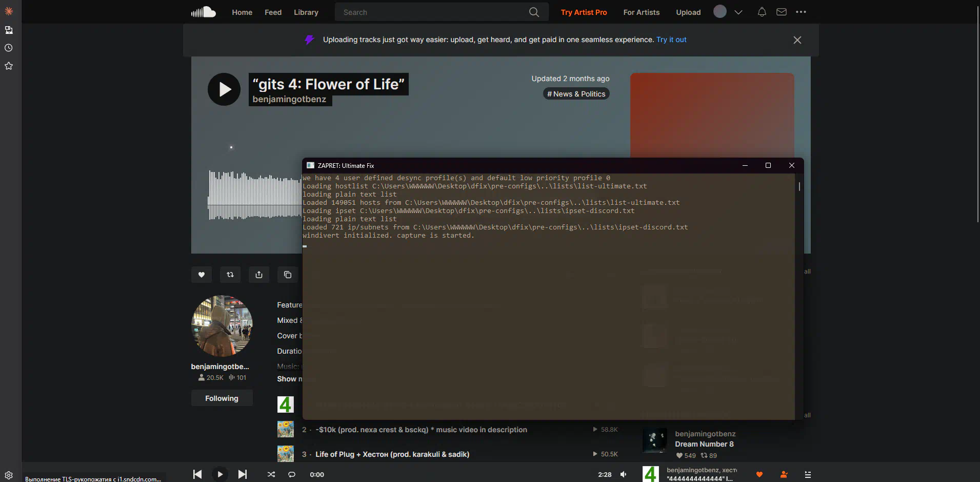The width and height of the screenshot is (980, 482).
Task: Click 'Show more' under playlist description
Action: click(289, 379)
